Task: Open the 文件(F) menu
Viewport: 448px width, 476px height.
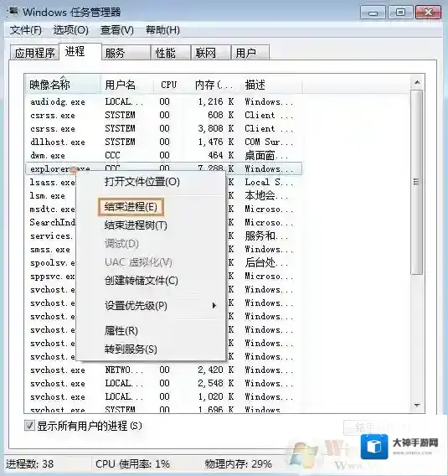Action: tap(26, 30)
